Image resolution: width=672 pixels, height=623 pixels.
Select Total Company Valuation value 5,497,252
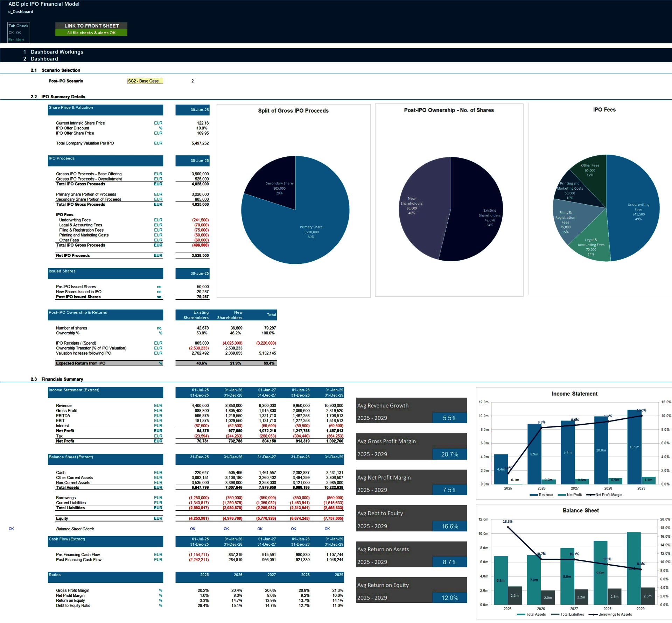(x=200, y=143)
